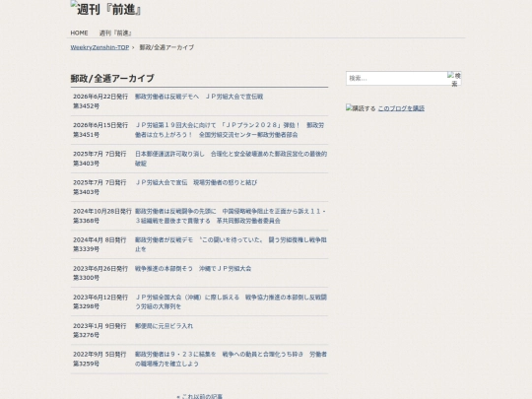Screen dimensions: 532x399
Task: Select the 2023年1月 9日発行 第3276号 date text
Action: tap(100, 330)
